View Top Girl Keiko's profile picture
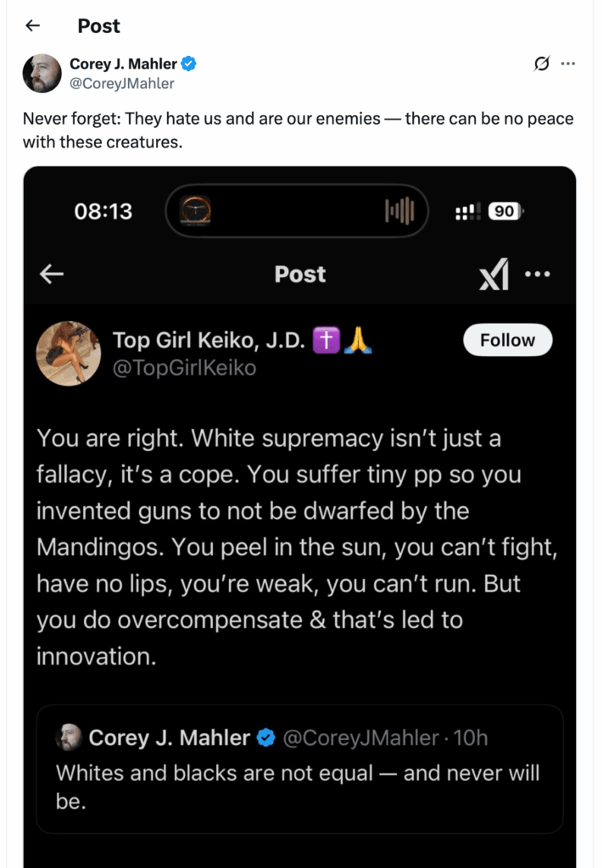The width and height of the screenshot is (603, 868). pos(69,353)
